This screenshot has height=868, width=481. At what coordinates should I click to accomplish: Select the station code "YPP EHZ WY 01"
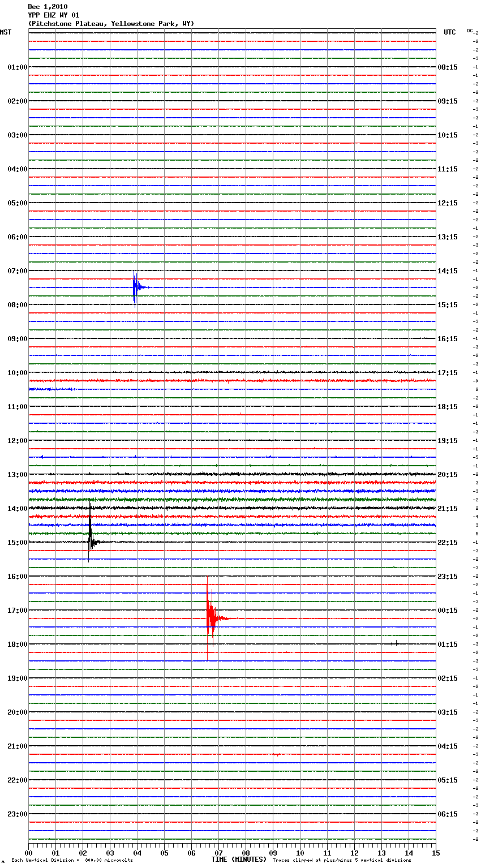tap(54, 15)
